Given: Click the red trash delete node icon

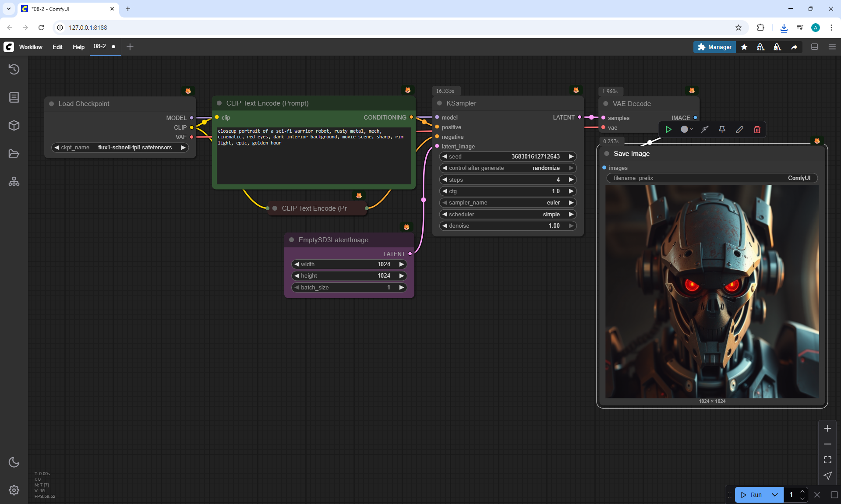Looking at the screenshot, I should coord(757,130).
